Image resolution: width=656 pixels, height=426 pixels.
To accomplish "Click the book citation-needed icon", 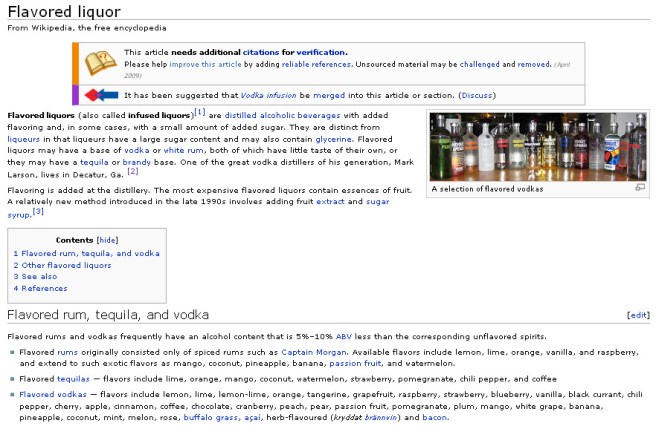I will [x=100, y=63].
